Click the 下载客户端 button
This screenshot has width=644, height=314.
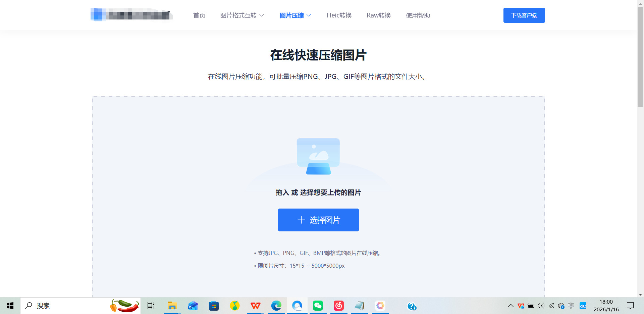point(524,15)
